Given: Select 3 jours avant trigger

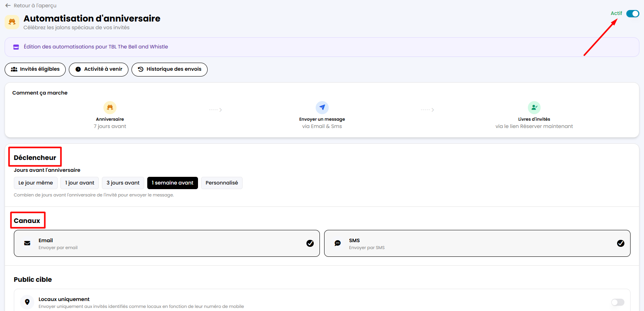Looking at the screenshot, I should coord(123,183).
